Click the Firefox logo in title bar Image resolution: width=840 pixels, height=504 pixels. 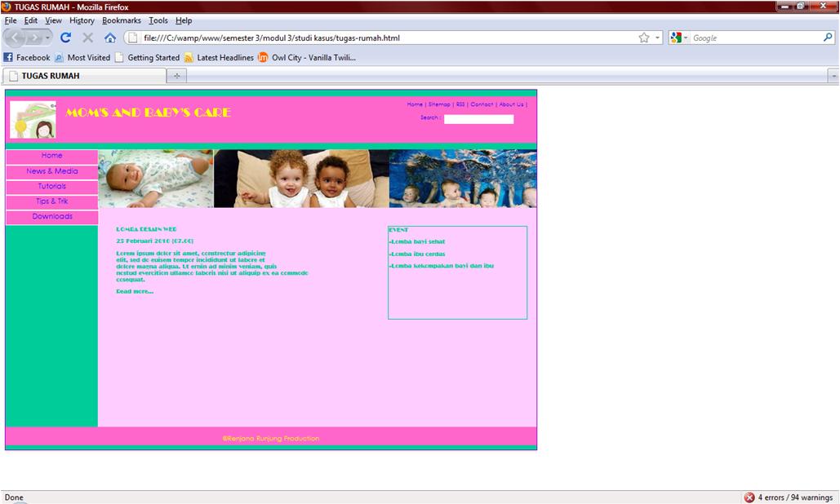pos(7,7)
